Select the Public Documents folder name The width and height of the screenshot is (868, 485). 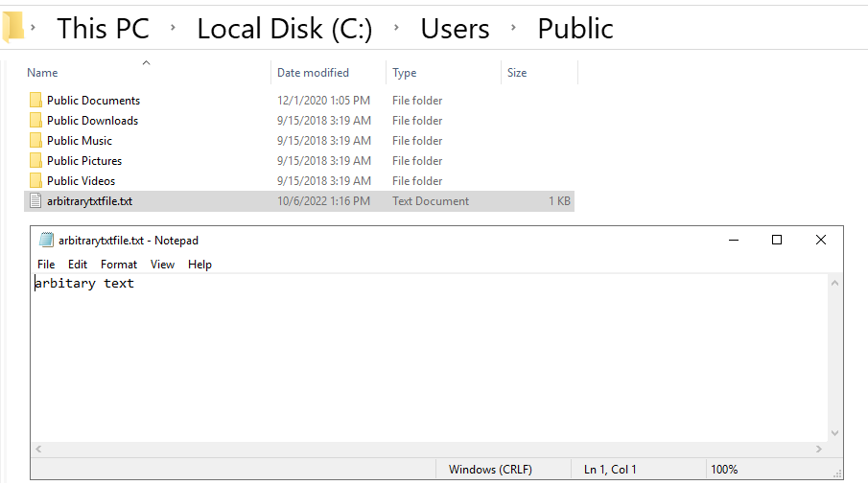pos(94,100)
